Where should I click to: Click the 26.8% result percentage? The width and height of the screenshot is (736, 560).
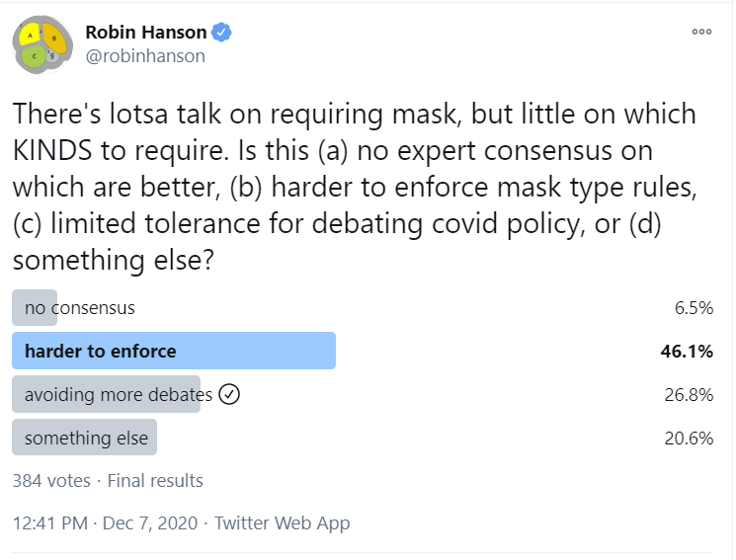tap(689, 395)
